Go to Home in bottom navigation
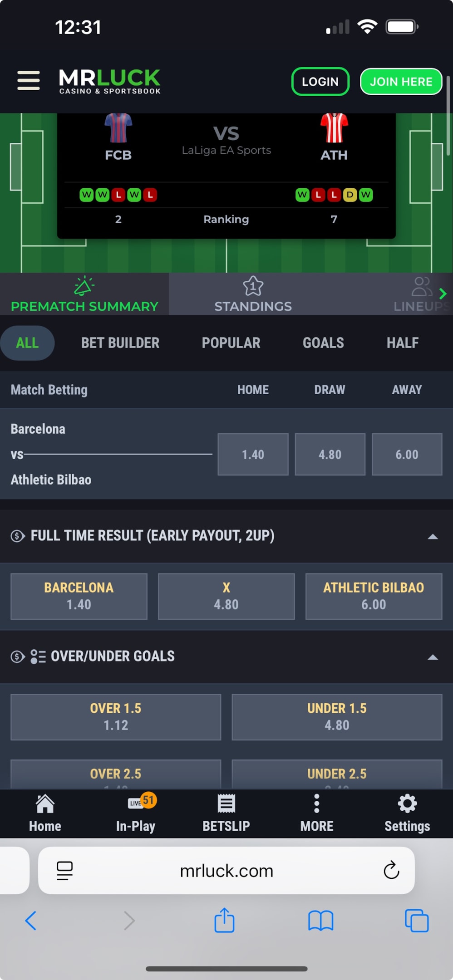Screen dimensions: 453x980 point(45,813)
